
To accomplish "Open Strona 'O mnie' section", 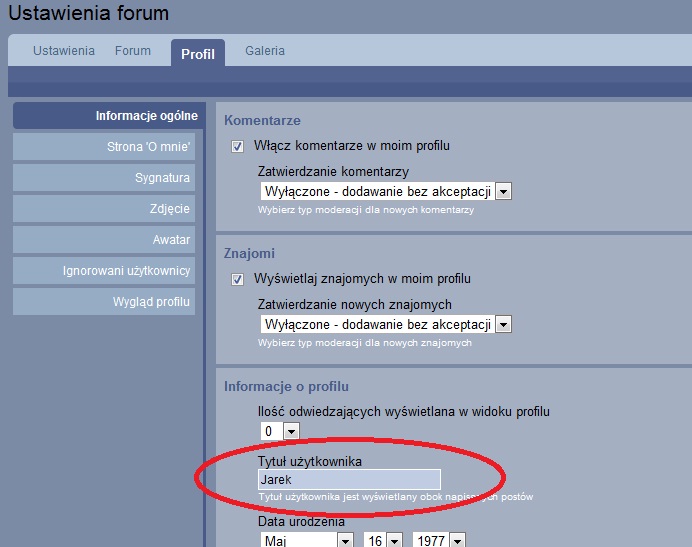I will point(109,147).
